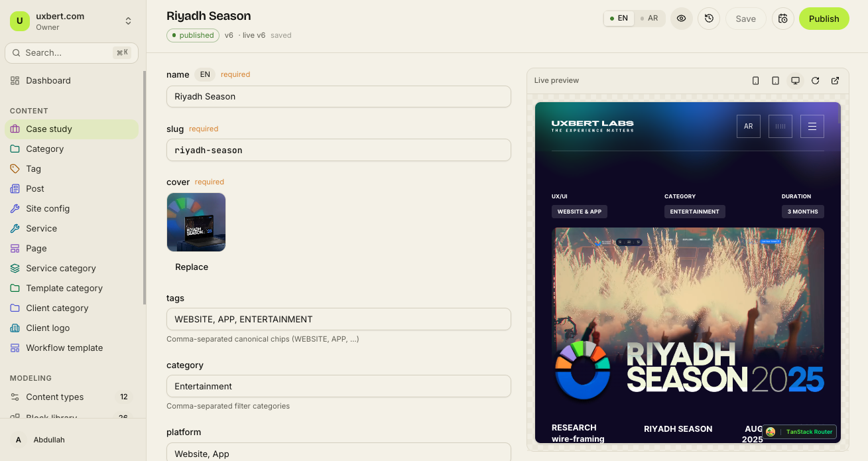868x461 pixels.
Task: Click the tags input field
Action: point(339,319)
